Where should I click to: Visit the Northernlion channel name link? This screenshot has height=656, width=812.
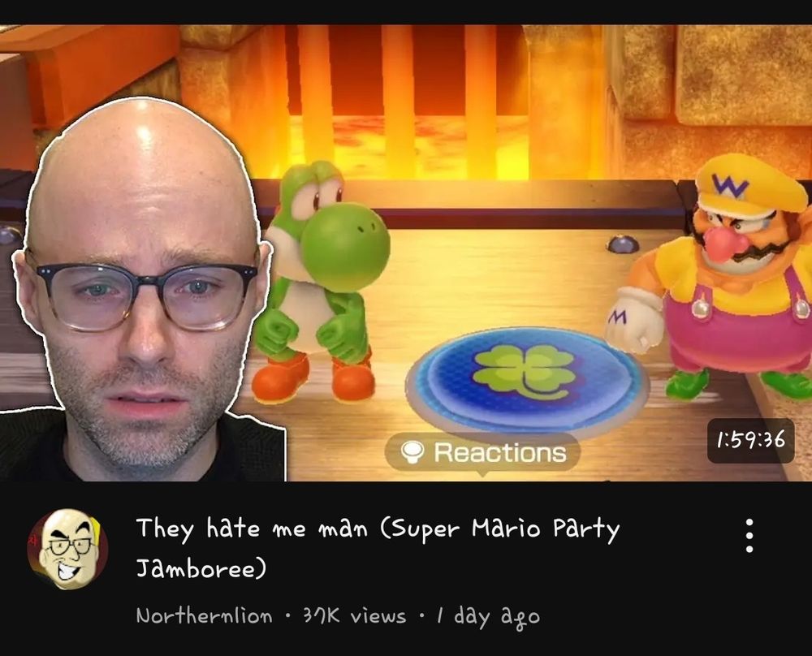click(204, 615)
